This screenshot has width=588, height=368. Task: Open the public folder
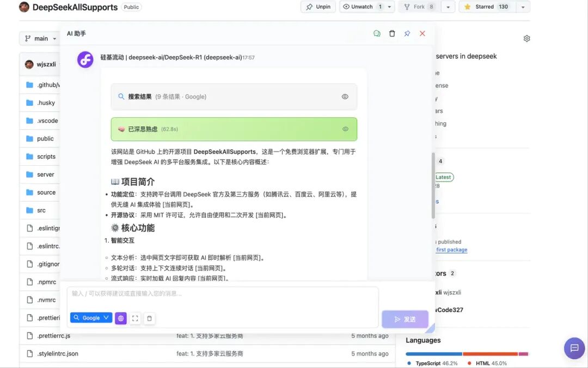(45, 138)
